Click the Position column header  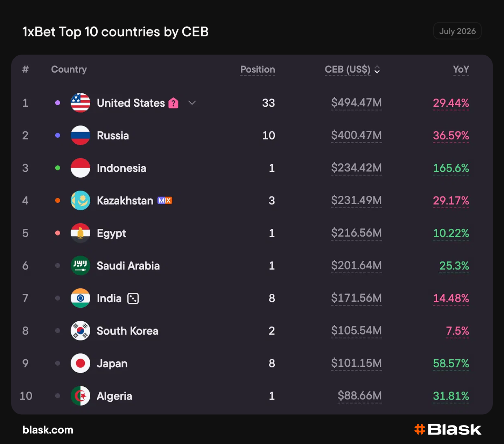pyautogui.click(x=258, y=69)
